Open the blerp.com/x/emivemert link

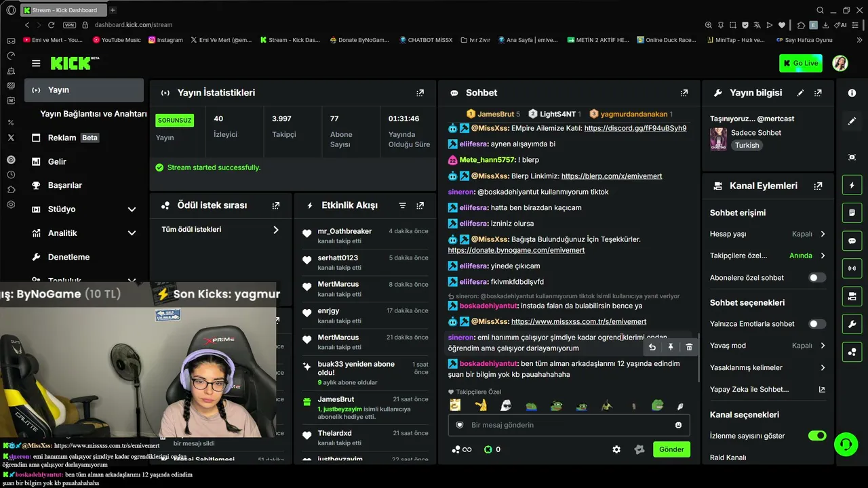[612, 176]
